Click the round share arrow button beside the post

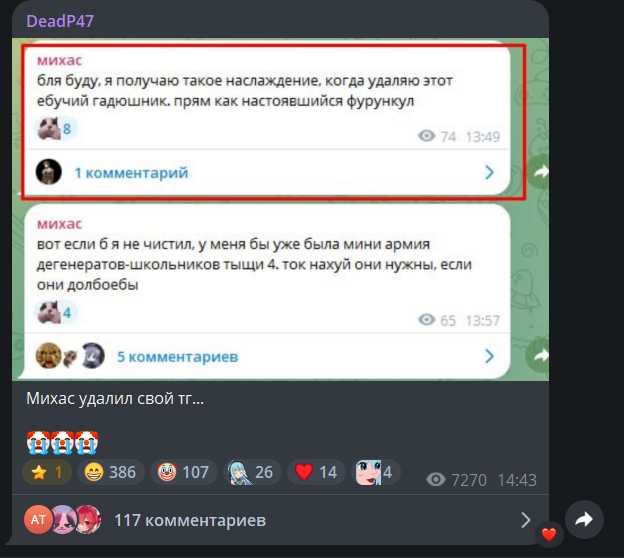coord(584,519)
